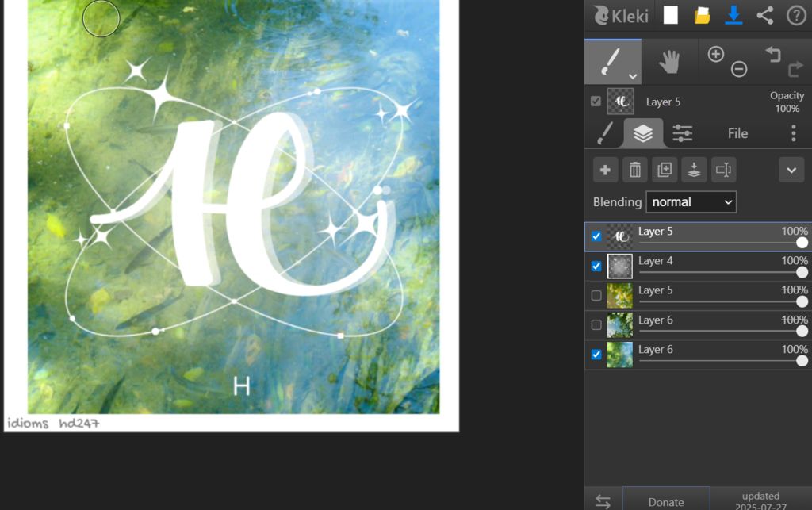Click the current-layer preview thumbnail in header

pyautogui.click(x=620, y=102)
